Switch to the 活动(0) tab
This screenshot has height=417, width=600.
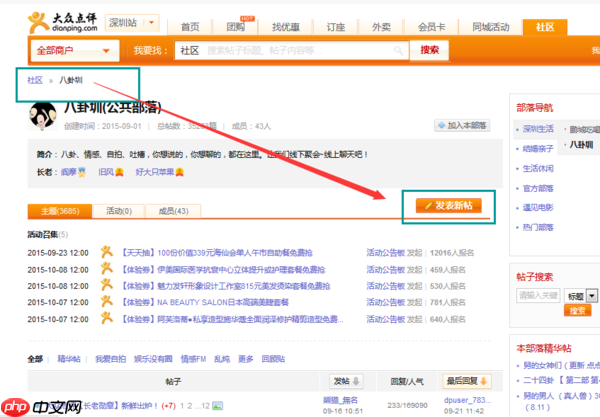click(119, 211)
